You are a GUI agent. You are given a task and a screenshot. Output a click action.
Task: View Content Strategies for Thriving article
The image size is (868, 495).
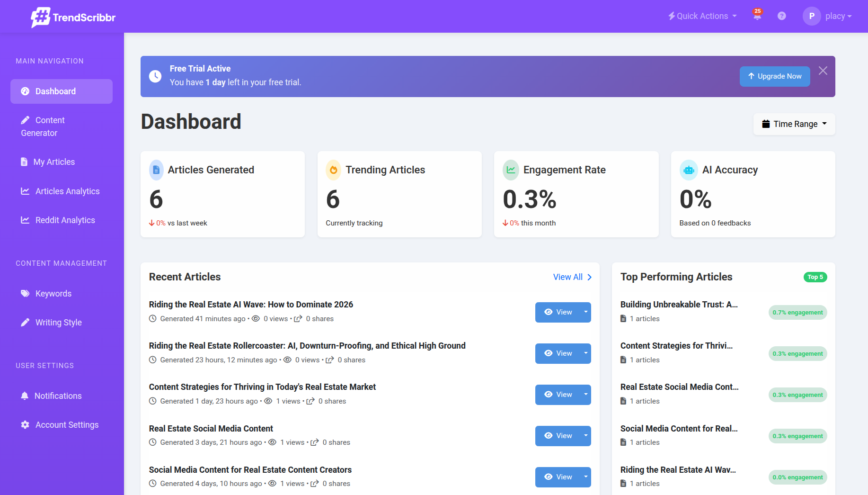coord(558,395)
